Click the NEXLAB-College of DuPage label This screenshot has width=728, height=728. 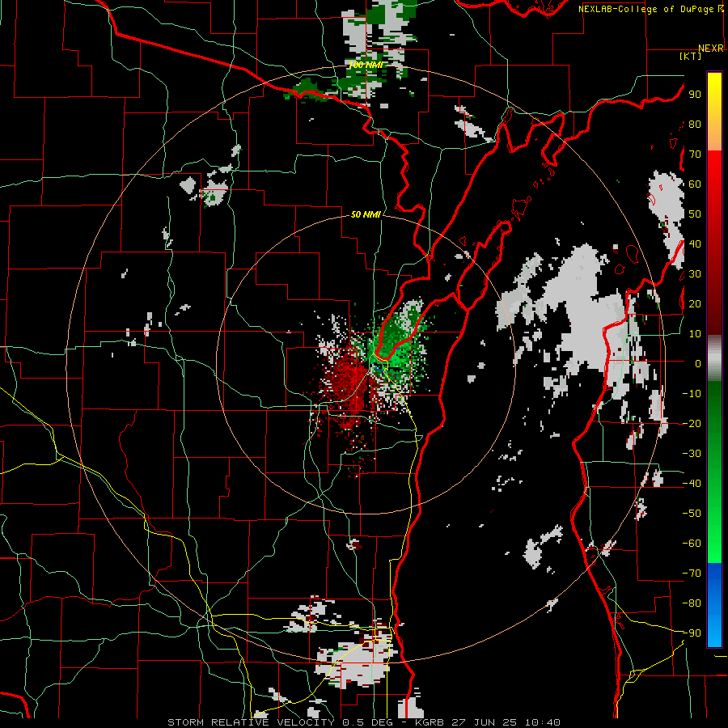click(645, 9)
